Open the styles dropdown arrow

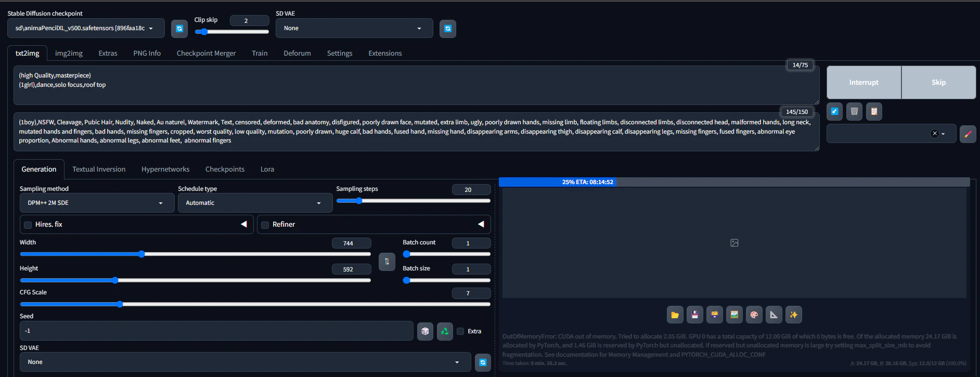point(943,134)
